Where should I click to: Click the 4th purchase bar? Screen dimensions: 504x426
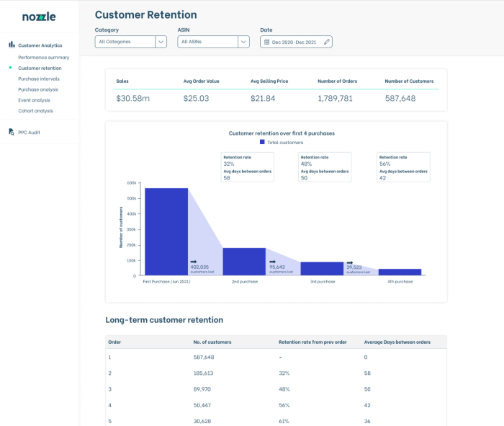[400, 272]
